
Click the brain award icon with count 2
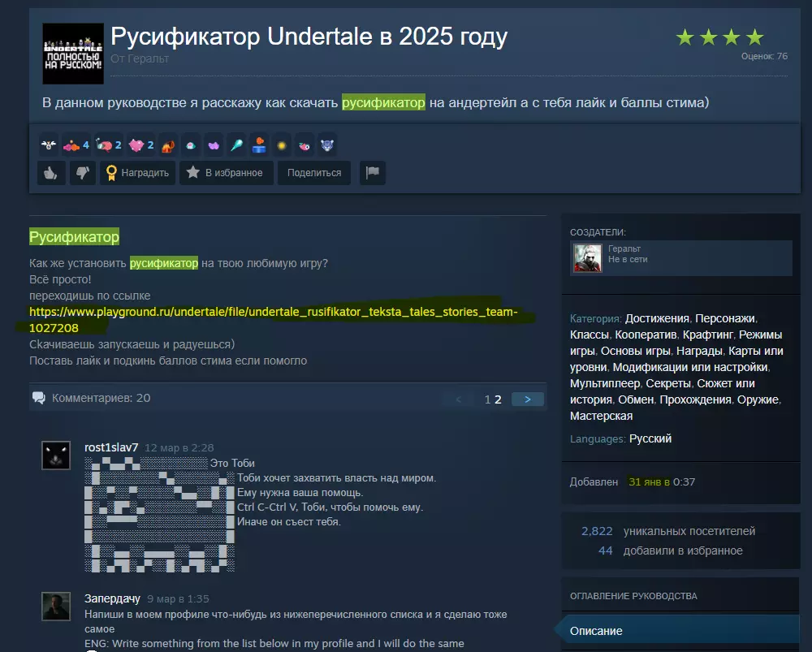click(108, 145)
